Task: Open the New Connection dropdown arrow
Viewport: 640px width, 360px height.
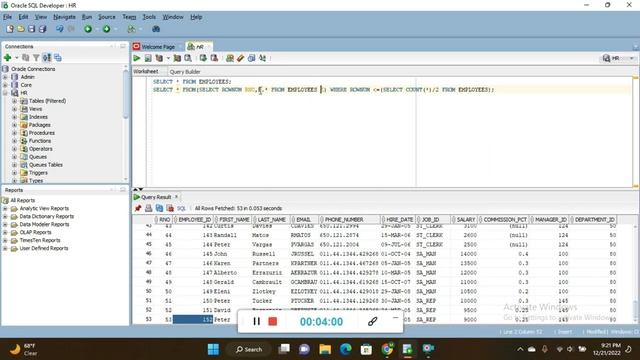Action: point(16,58)
